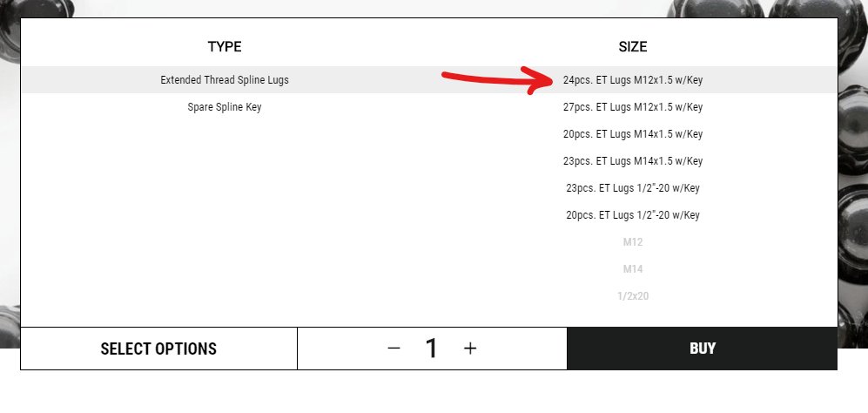This screenshot has height=413, width=868.
Task: Open the SELECT OPTIONS panel button
Action: (158, 349)
